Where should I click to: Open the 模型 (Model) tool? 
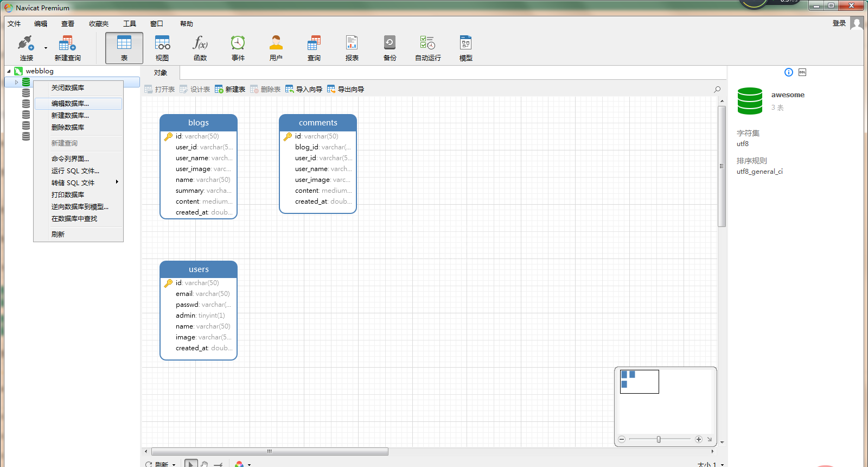point(466,48)
